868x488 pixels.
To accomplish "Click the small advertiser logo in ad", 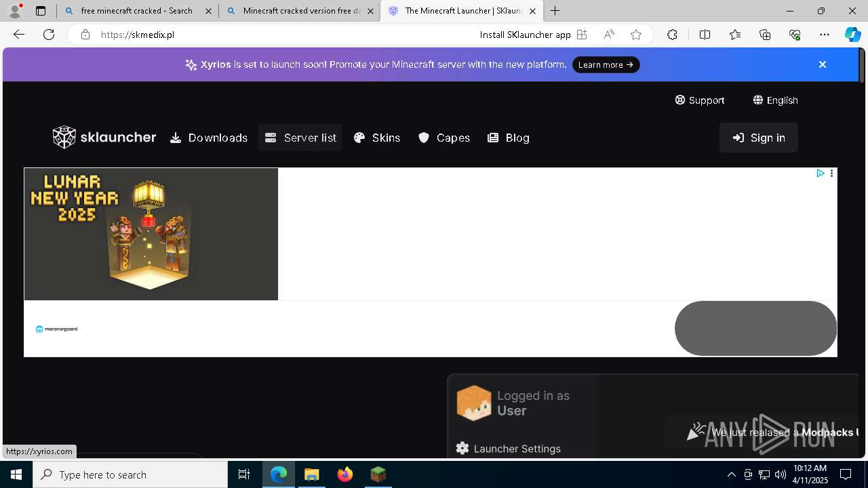I will click(x=57, y=329).
